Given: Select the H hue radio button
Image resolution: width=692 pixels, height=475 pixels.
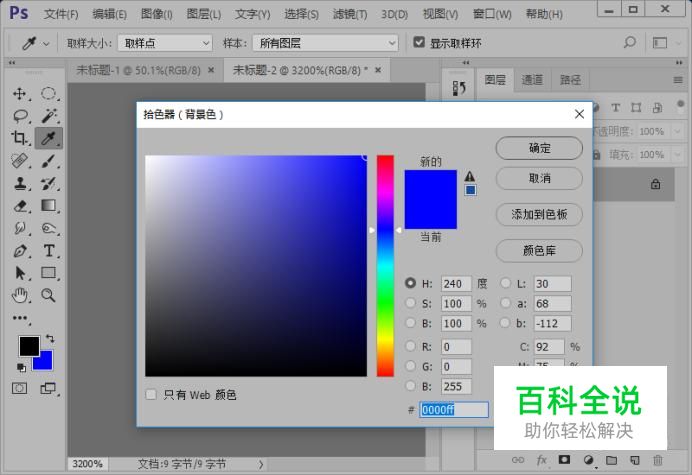Looking at the screenshot, I should click(410, 283).
